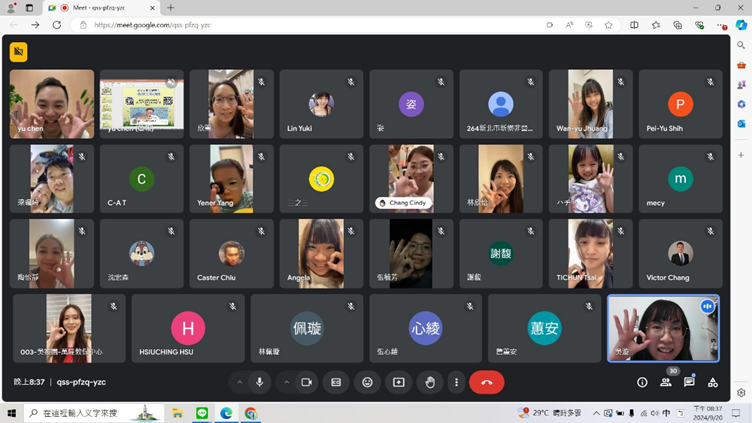752x423 pixels.
Task: Open a new browser tab
Action: pyautogui.click(x=171, y=7)
